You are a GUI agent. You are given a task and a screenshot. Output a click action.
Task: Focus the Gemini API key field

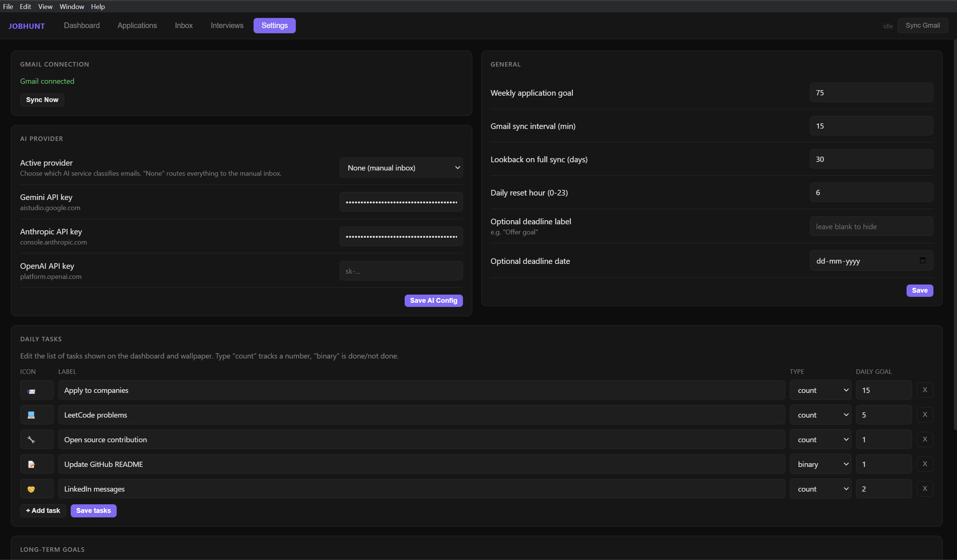(x=401, y=202)
